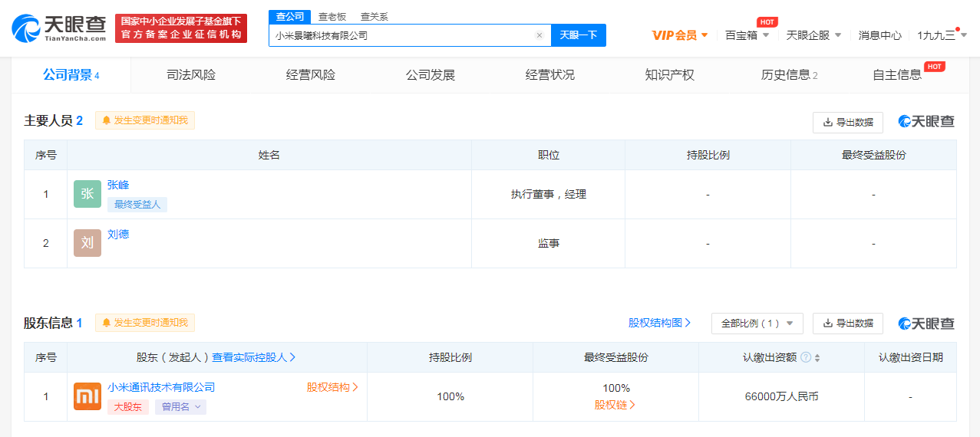The image size is (980, 437).
Task: Select the 查老板 search tab
Action: click(332, 16)
